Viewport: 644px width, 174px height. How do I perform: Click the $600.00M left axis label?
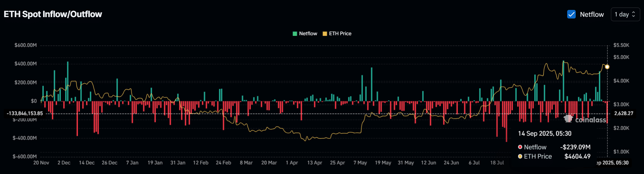(x=26, y=45)
